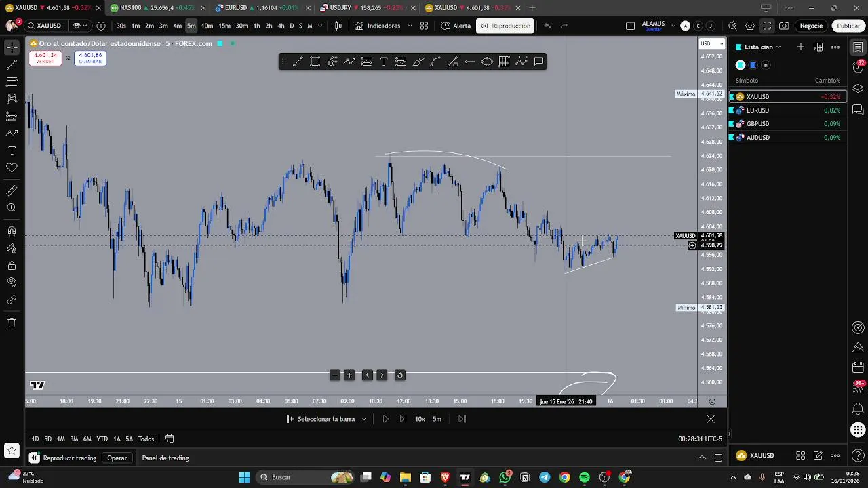Play the bar replay

pos(385,419)
